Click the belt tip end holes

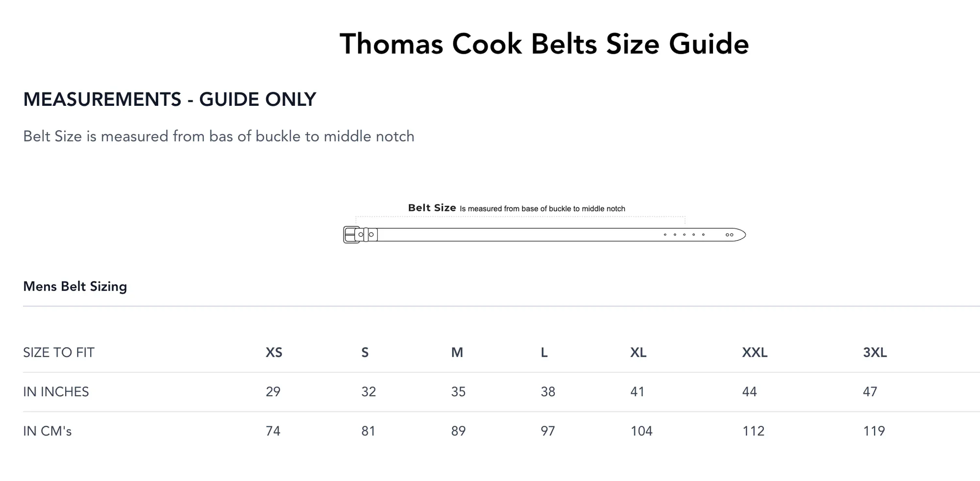pyautogui.click(x=729, y=235)
